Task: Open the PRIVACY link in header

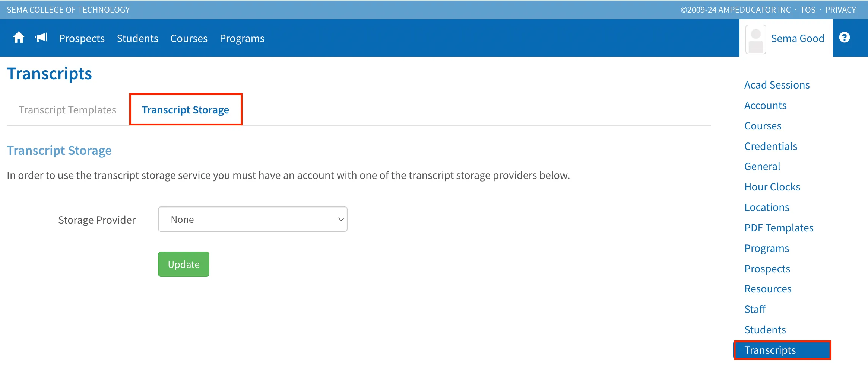Action: (x=840, y=10)
